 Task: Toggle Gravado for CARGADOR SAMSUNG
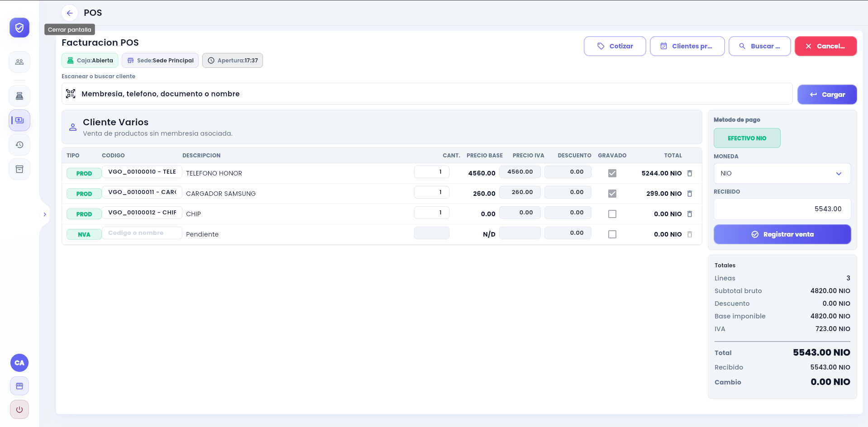tap(612, 194)
